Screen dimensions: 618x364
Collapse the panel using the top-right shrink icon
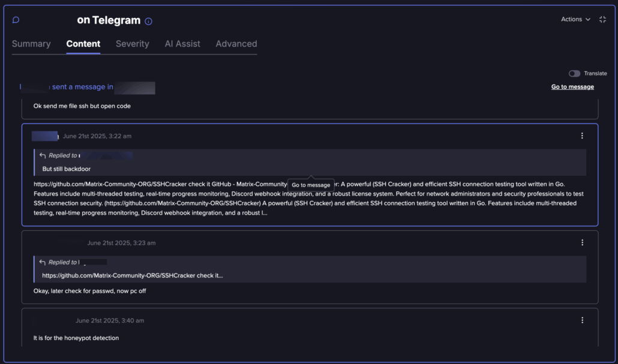point(602,19)
